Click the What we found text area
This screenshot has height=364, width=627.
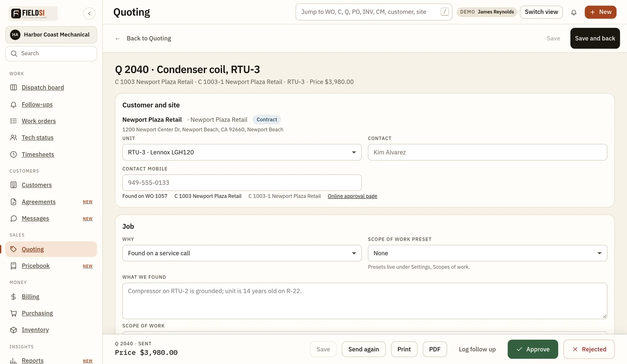pyautogui.click(x=365, y=301)
